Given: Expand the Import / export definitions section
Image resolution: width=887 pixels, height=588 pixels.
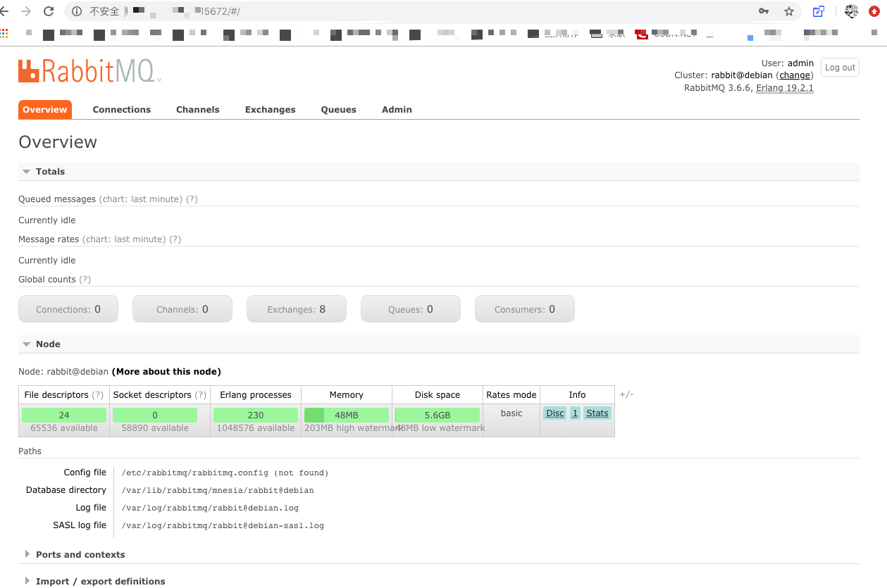Looking at the screenshot, I should coord(100,581).
